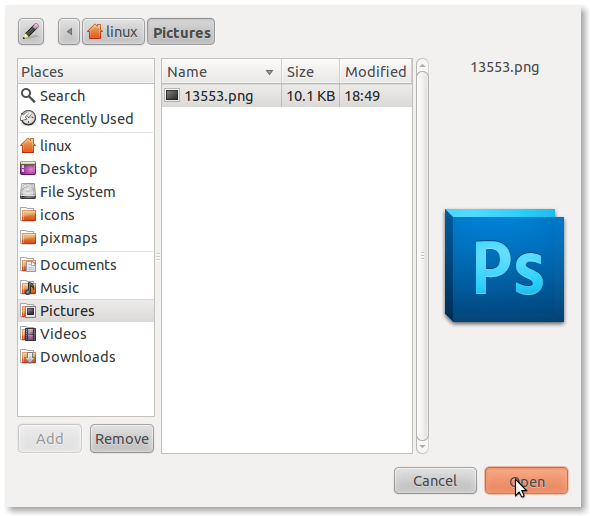The height and width of the screenshot is (516, 590).
Task: Click the back arrow path button
Action: (x=69, y=32)
